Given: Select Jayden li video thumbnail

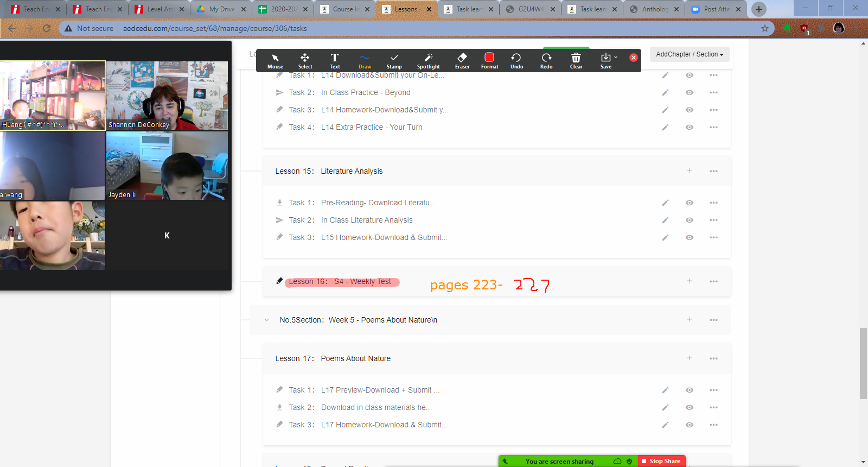Looking at the screenshot, I should [167, 166].
